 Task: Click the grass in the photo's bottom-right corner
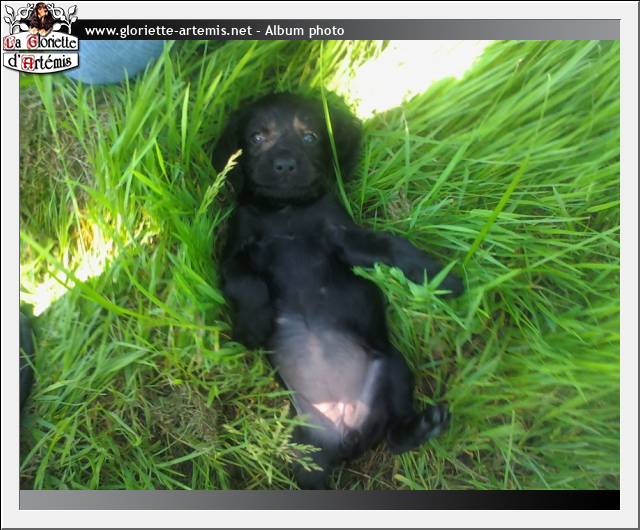[570, 450]
